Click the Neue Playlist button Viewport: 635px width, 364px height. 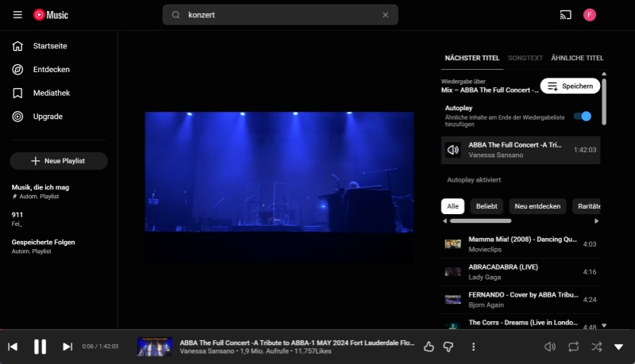[x=59, y=161]
